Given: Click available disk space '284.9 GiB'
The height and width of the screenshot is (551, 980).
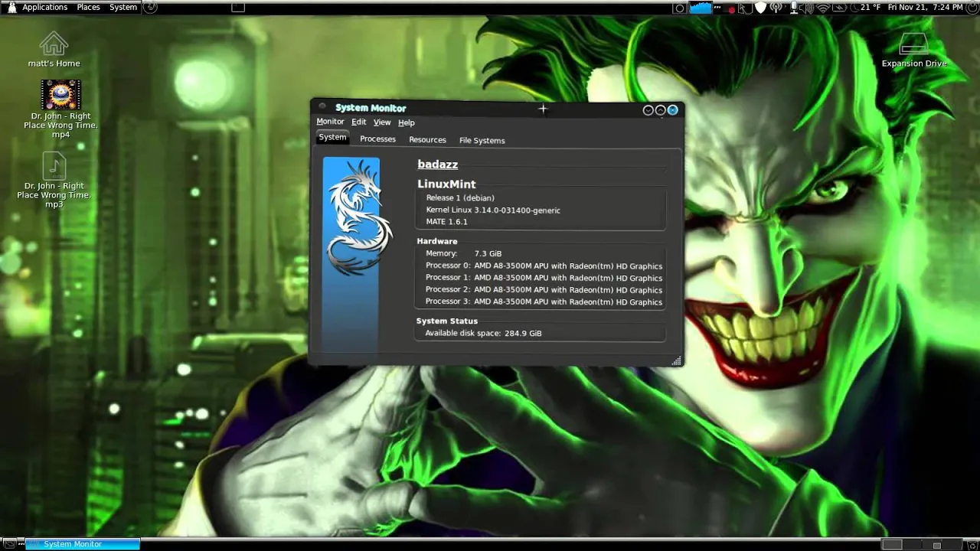Looking at the screenshot, I should click(x=523, y=333).
